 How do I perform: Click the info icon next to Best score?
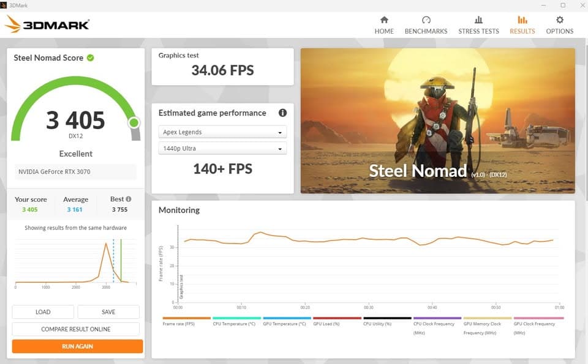(x=129, y=199)
